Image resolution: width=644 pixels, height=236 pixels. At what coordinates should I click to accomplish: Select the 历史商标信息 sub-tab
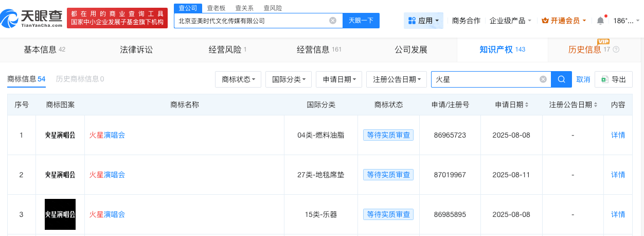click(x=80, y=79)
